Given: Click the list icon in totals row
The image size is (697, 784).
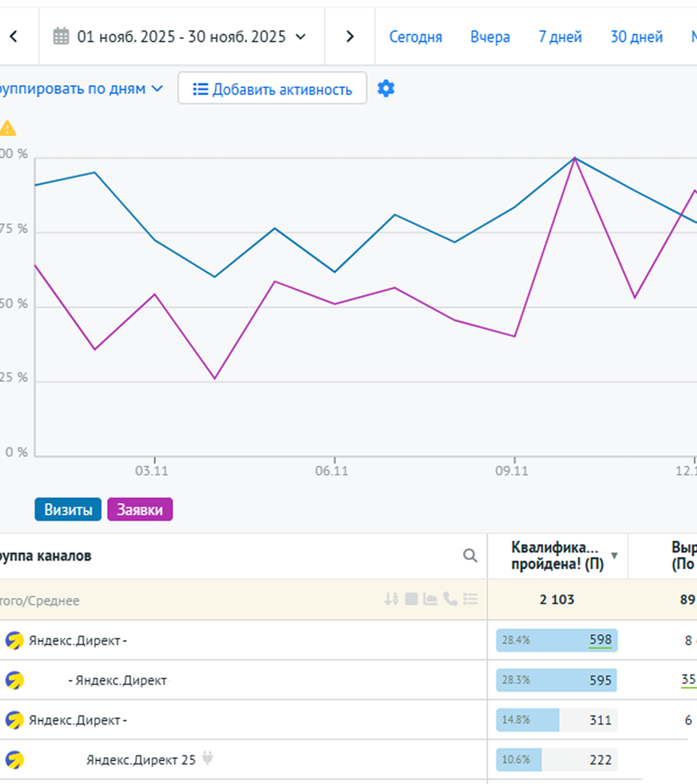Looking at the screenshot, I should point(470,599).
